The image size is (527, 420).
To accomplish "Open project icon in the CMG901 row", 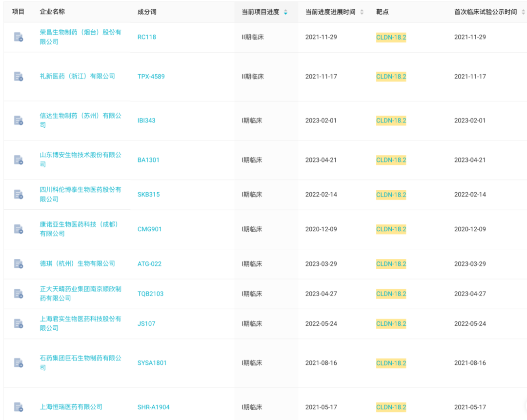I will [19, 229].
